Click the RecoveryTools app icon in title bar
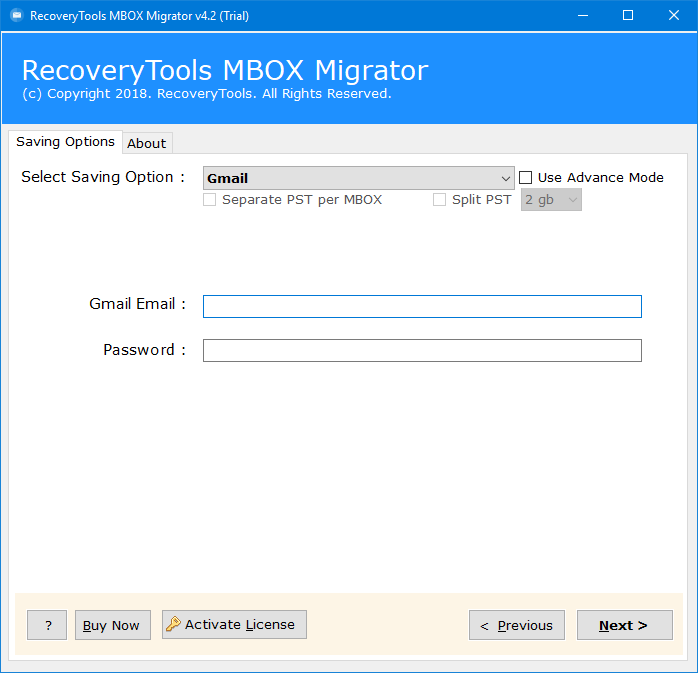 (17, 16)
